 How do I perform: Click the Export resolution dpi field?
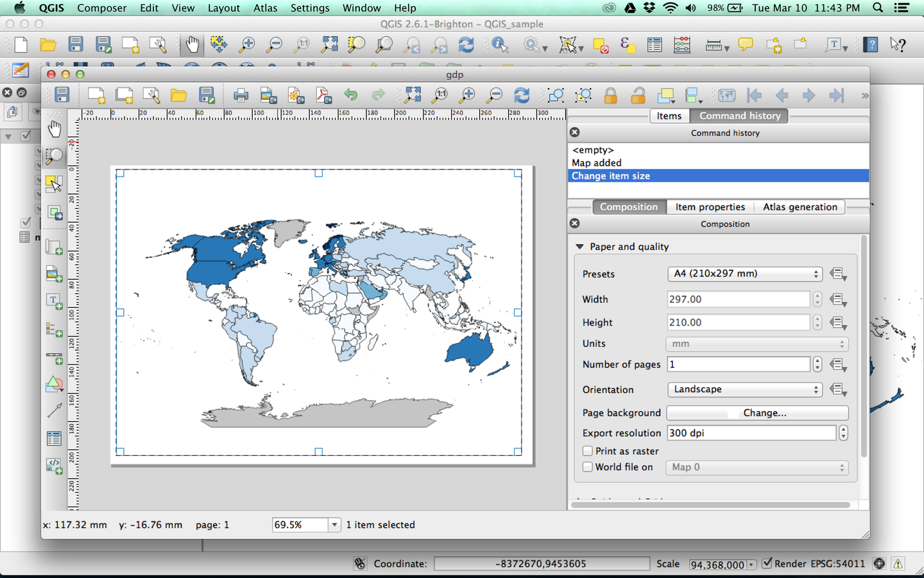coord(751,433)
